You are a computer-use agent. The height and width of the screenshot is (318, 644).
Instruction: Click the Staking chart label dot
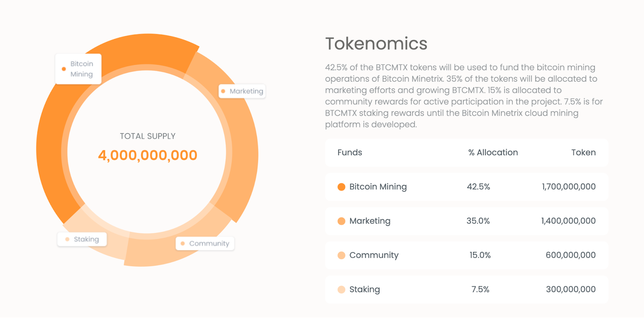click(x=67, y=239)
